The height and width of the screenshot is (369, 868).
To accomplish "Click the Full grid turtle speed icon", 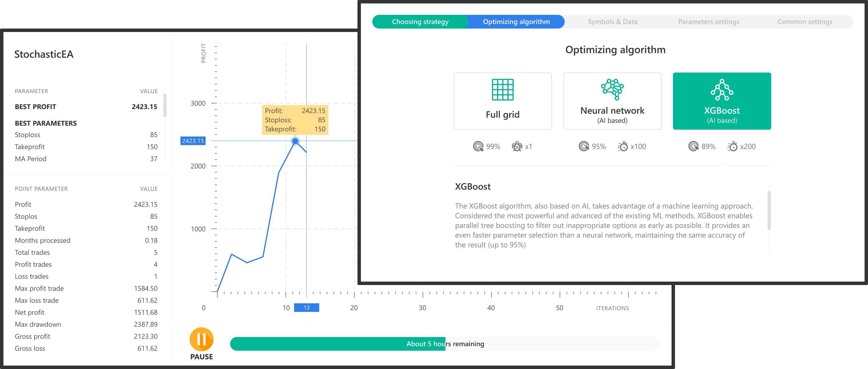I will click(517, 147).
